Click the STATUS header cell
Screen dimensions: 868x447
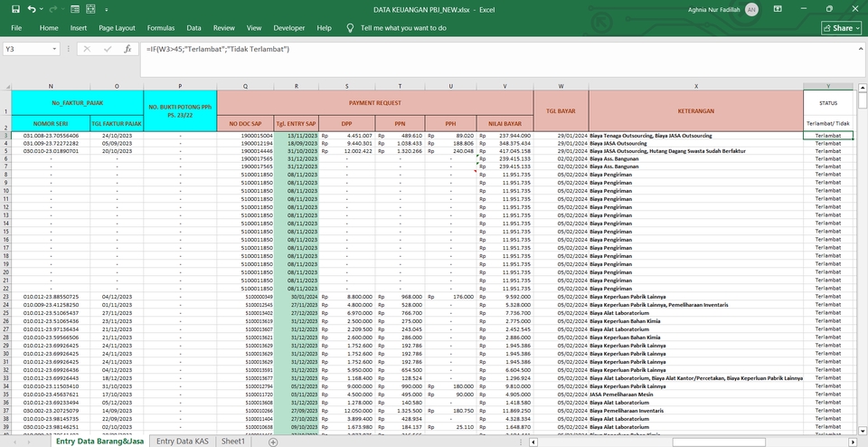(828, 103)
